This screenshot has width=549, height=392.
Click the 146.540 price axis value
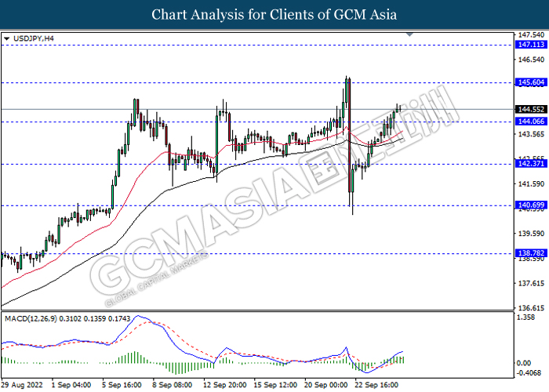[x=532, y=60]
